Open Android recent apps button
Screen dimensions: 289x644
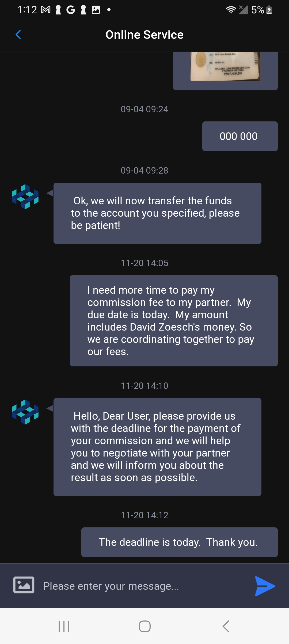[64, 626]
